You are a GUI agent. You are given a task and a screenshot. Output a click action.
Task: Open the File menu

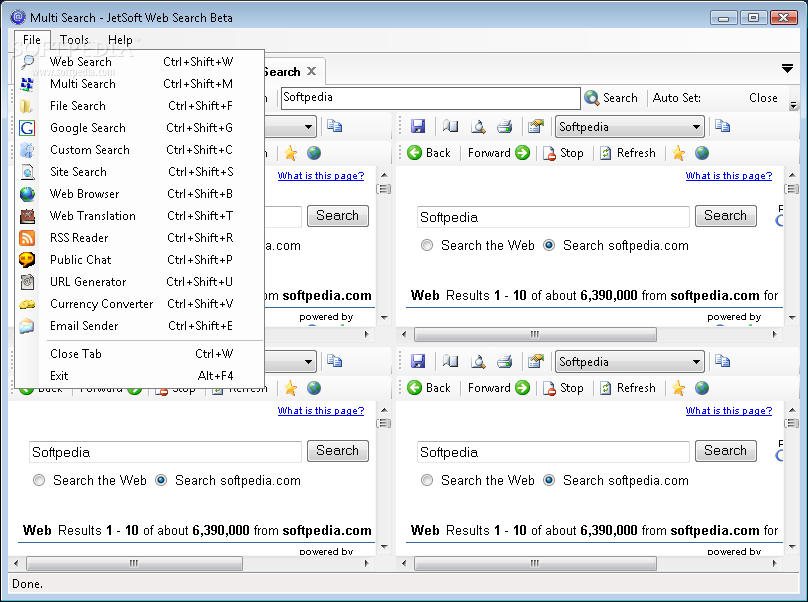[31, 40]
